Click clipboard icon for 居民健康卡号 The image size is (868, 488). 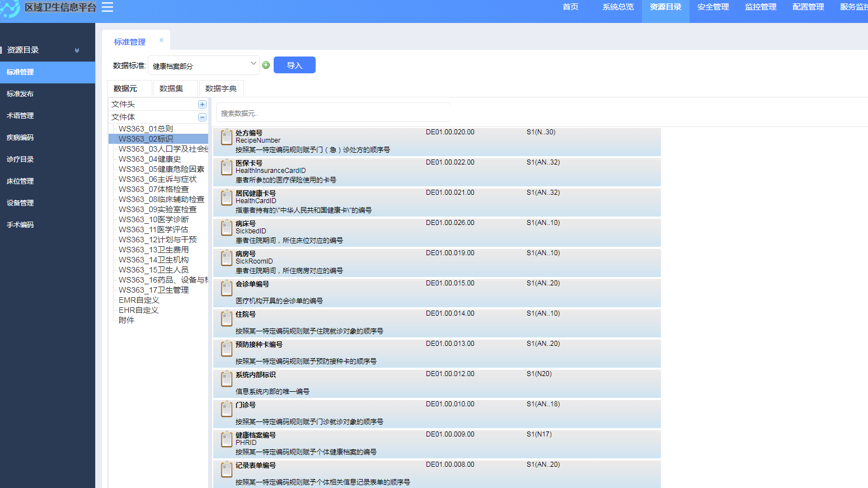pyautogui.click(x=227, y=198)
